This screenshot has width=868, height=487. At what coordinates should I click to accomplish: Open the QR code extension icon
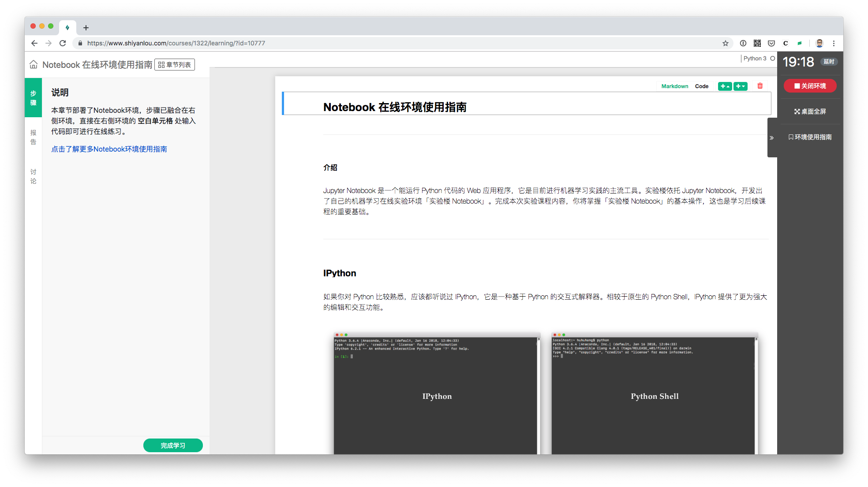(x=757, y=43)
